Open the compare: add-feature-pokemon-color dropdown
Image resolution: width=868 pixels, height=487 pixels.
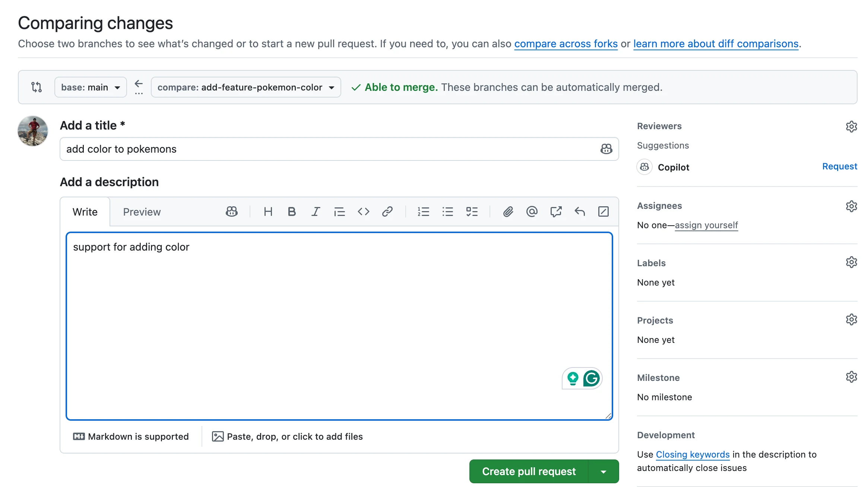point(246,87)
